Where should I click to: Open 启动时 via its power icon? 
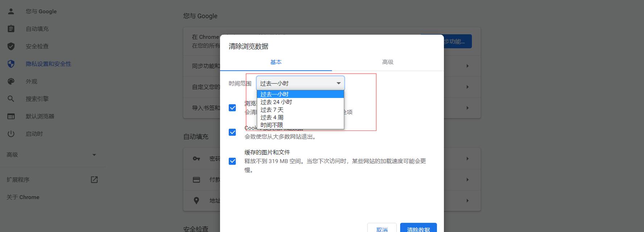click(x=11, y=134)
